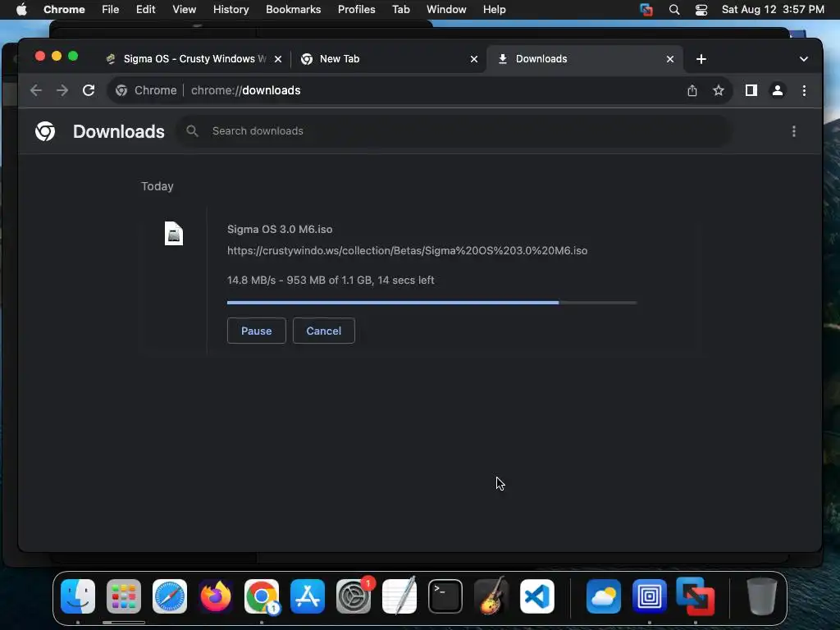Launch Visual Studio Code from the Dock
This screenshot has width=840, height=630.
pyautogui.click(x=537, y=596)
